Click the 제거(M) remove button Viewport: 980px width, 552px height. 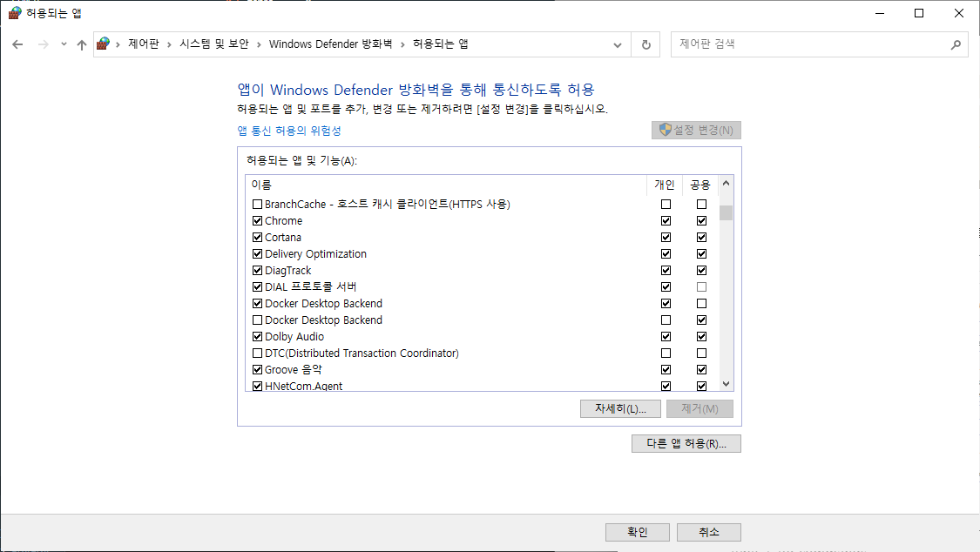click(x=700, y=408)
